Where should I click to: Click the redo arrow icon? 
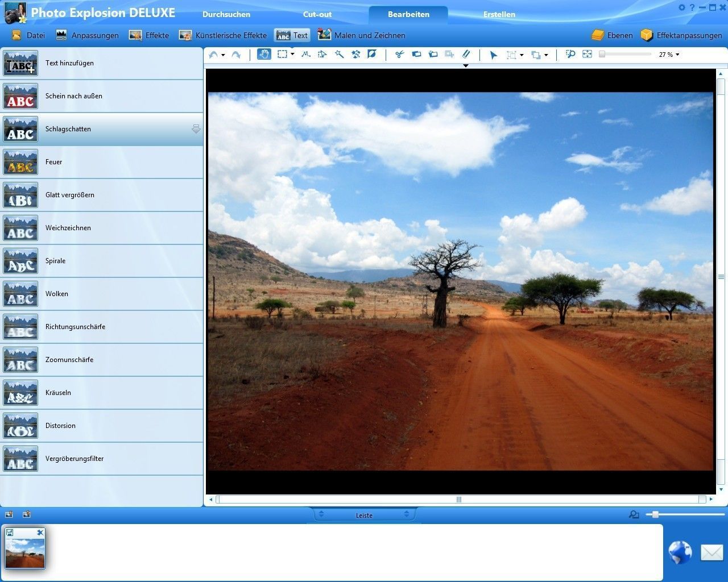point(236,55)
